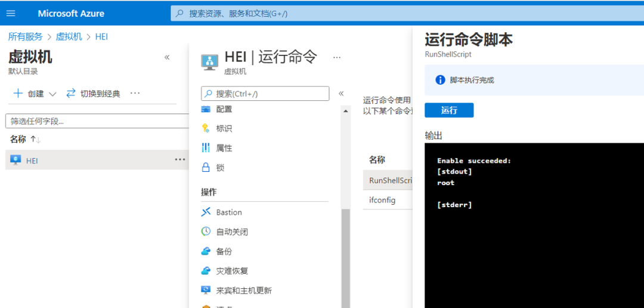Viewport: 644px width, 308px height.
Task: Click the 灾难恢复 cloud icon
Action: [x=206, y=271]
